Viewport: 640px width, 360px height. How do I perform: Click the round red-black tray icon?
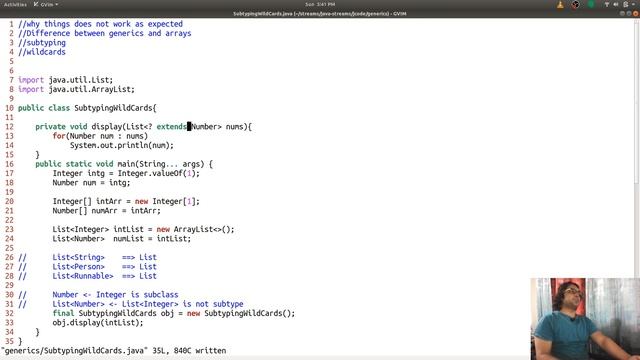click(575, 4)
